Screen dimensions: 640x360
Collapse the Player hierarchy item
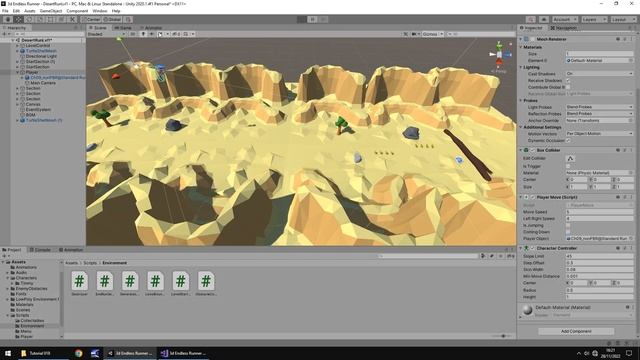pyautogui.click(x=18, y=72)
